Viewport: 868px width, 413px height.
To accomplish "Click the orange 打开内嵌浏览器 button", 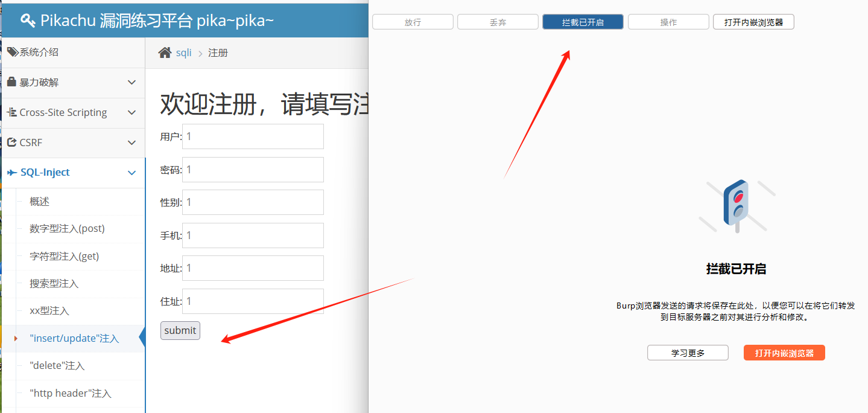I will [x=784, y=353].
